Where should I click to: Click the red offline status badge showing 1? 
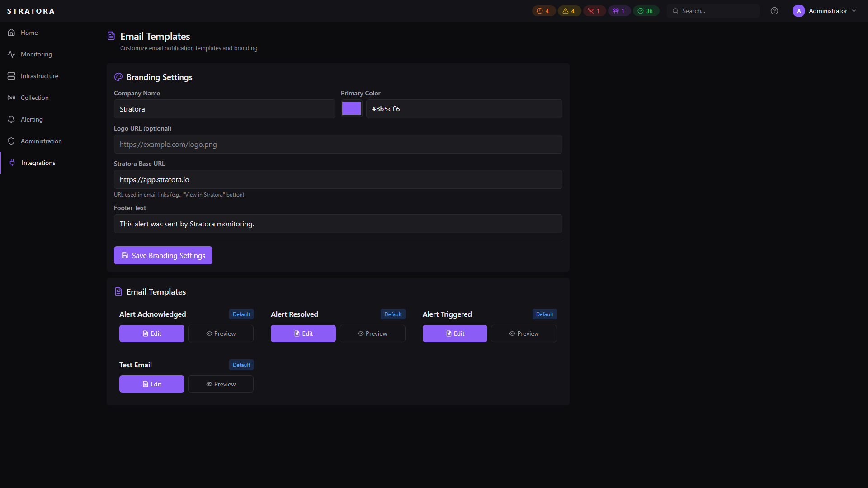[x=594, y=11]
